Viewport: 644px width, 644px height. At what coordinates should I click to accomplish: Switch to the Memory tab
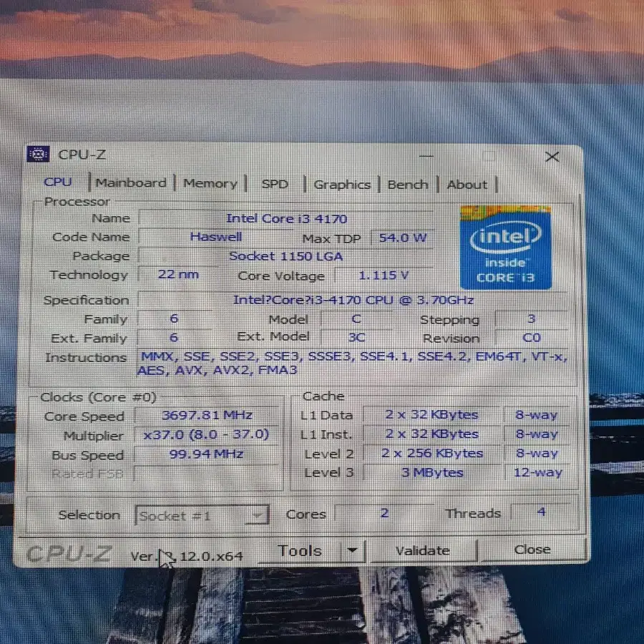coord(210,183)
